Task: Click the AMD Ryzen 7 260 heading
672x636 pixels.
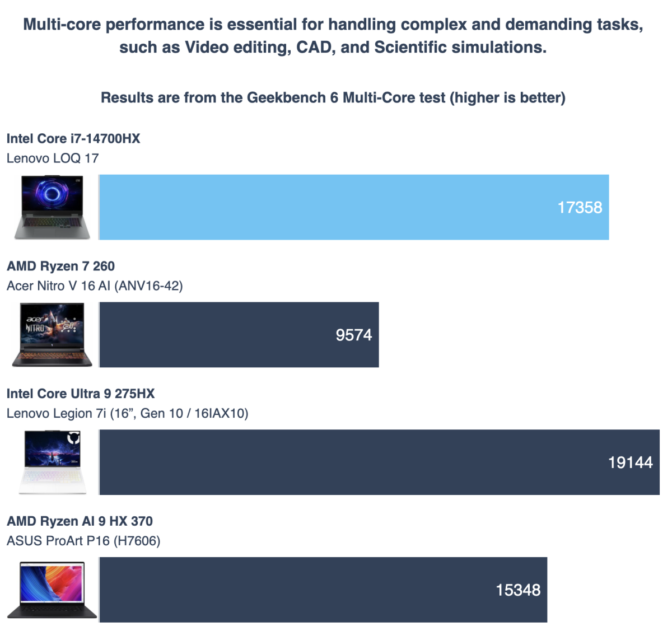Action: click(60, 266)
